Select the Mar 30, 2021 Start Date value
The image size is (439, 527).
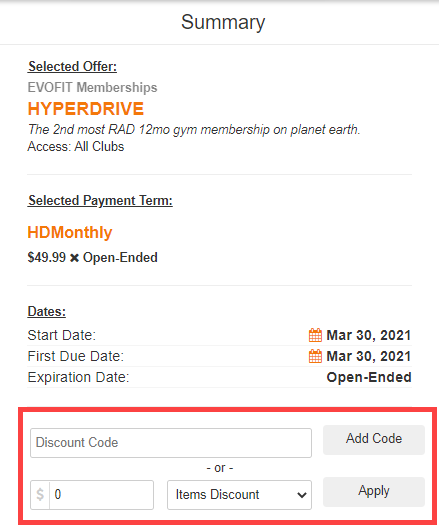369,335
